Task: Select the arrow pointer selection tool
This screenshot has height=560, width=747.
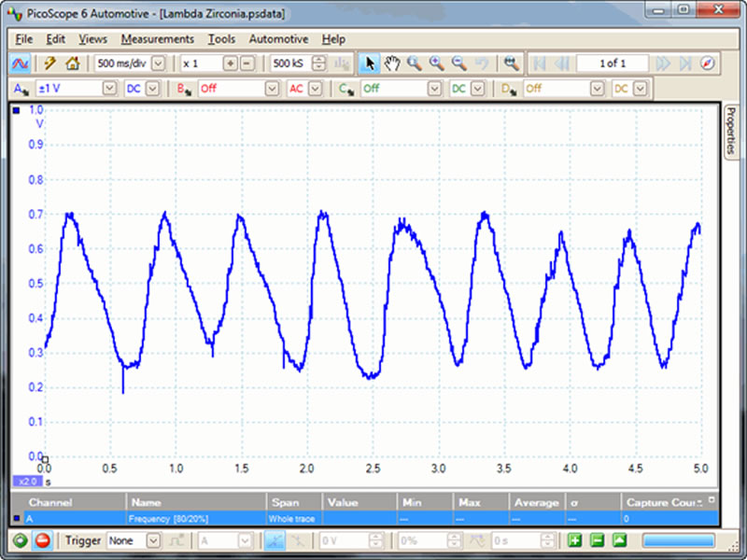Action: pos(369,63)
